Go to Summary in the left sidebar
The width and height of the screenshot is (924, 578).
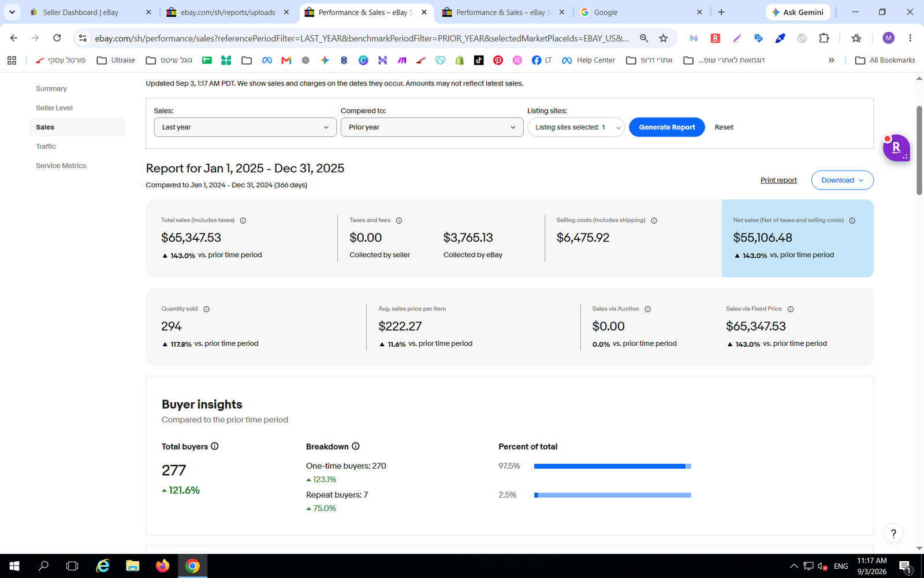pos(51,88)
